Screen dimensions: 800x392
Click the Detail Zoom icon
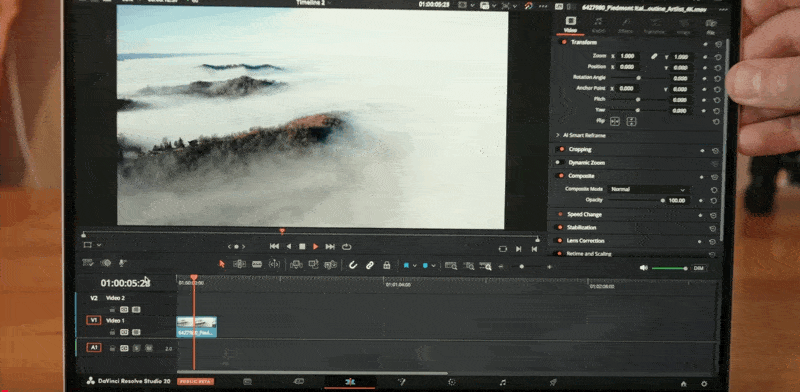pyautogui.click(x=469, y=266)
